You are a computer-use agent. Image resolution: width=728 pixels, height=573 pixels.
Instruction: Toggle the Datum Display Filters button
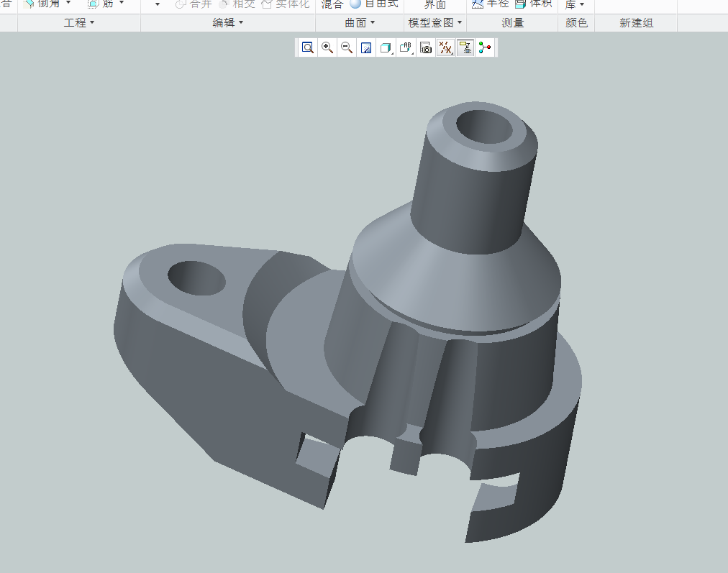445,48
